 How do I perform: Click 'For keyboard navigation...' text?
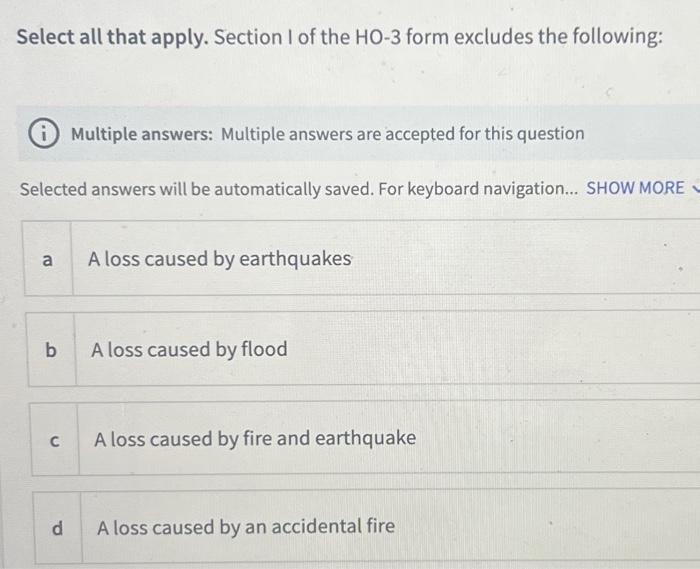479,189
